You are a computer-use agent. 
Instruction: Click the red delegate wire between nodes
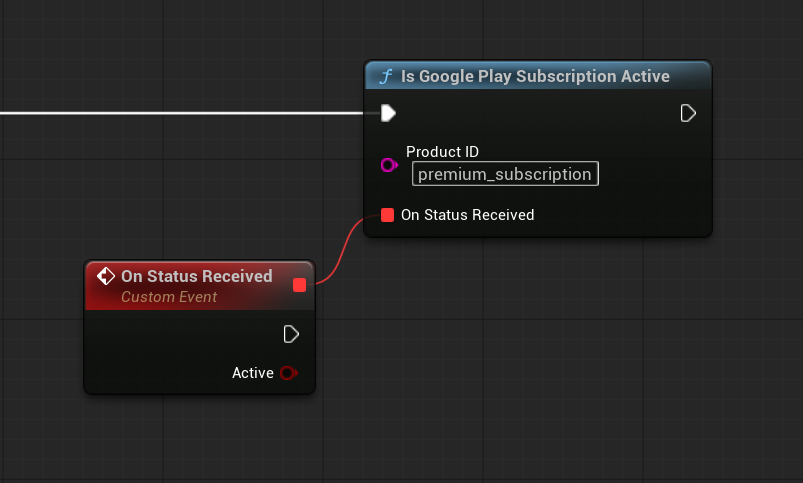click(x=342, y=251)
